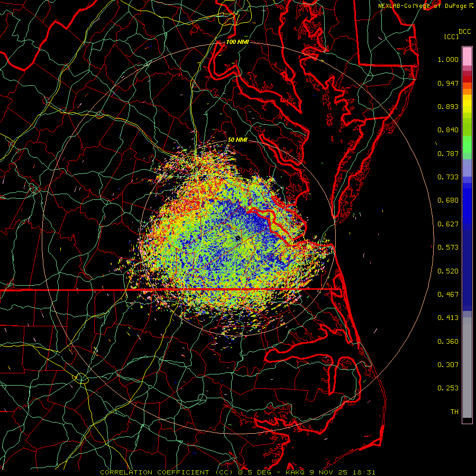Click the 0.680 scale label
Screen dimensions: 476x476
tap(448, 200)
